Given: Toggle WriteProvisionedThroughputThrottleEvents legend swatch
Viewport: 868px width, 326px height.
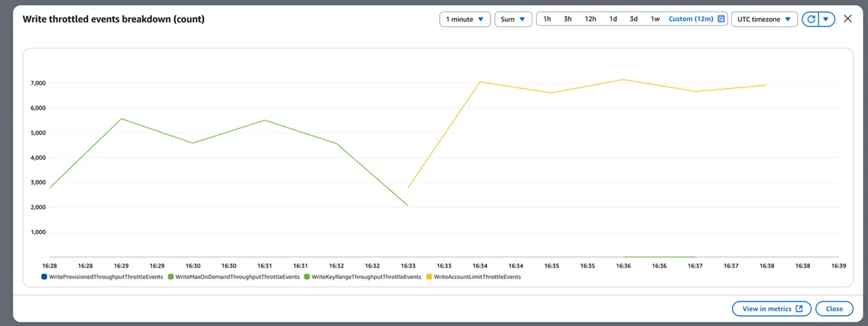Looking at the screenshot, I should tap(45, 276).
